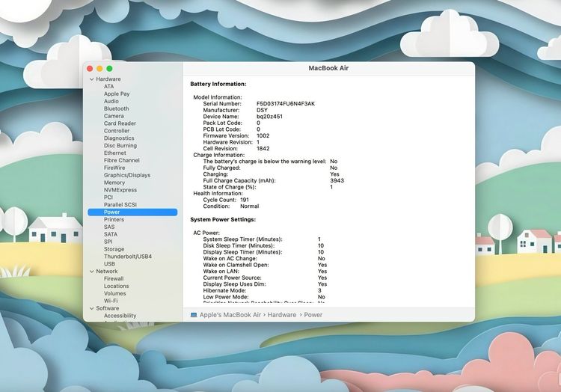Collapse the Network section chevron
Viewport: 561px width, 392px height.
click(x=91, y=272)
